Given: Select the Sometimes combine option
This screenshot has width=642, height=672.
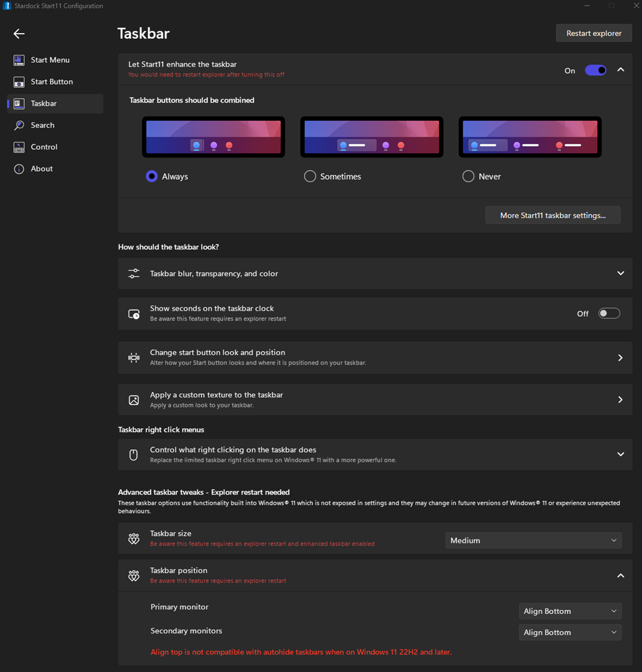Looking at the screenshot, I should 310,177.
